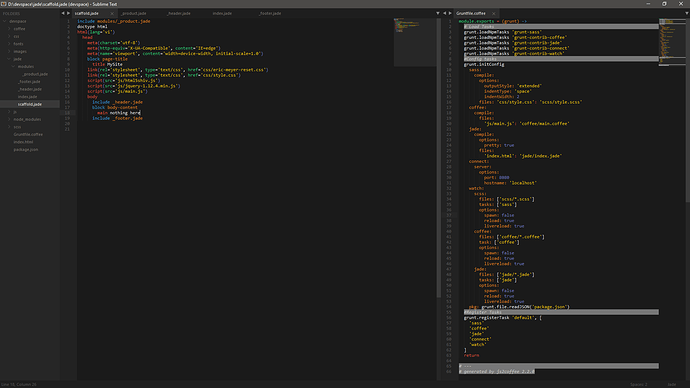The image size is (690, 388).
Task: Collapse the devspace root folder
Action: (5, 21)
